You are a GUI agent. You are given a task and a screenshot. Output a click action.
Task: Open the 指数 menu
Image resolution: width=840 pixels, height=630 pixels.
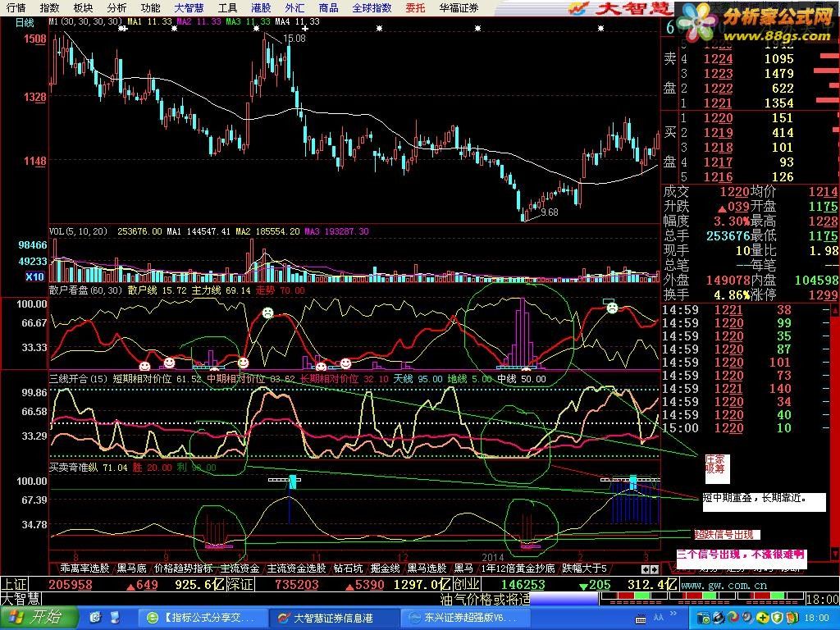click(49, 7)
